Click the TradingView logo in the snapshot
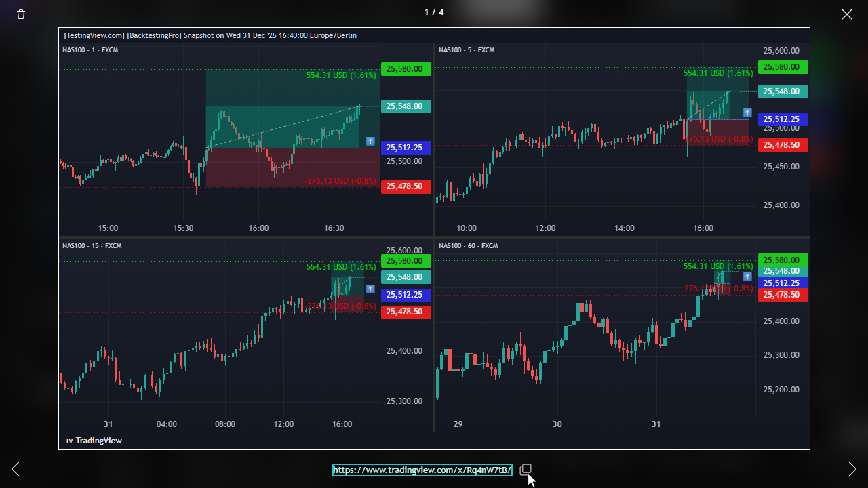 click(x=94, y=441)
